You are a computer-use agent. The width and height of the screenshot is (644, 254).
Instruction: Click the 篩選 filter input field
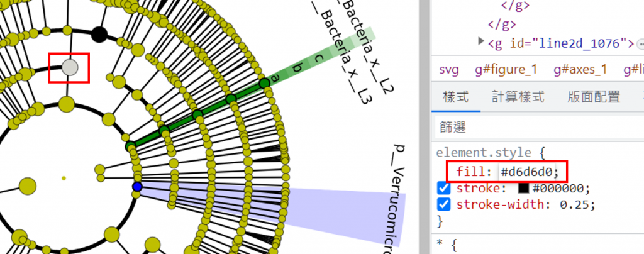[x=539, y=128]
